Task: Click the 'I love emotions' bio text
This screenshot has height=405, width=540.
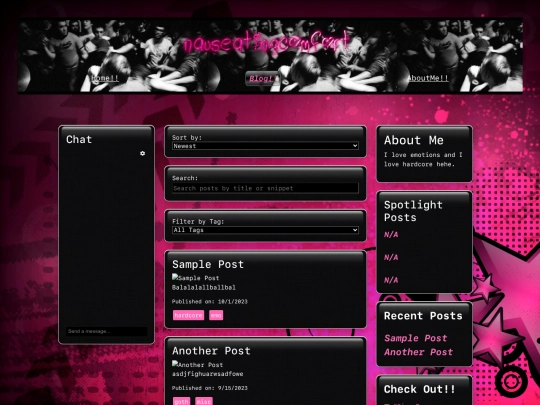Action: tap(423, 159)
